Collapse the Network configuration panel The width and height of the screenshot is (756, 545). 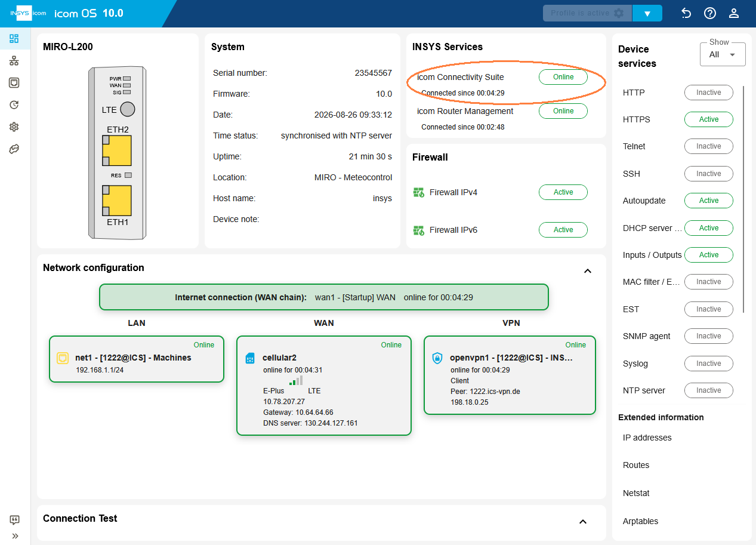[x=587, y=271]
